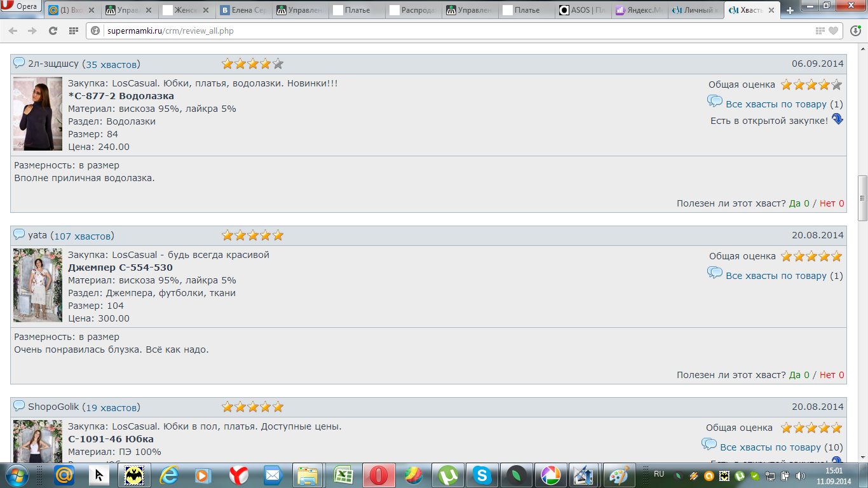Screen dimensions: 868x488
Task: Click the comment bubble icon beside ShopoGolik
Action: tap(19, 406)
